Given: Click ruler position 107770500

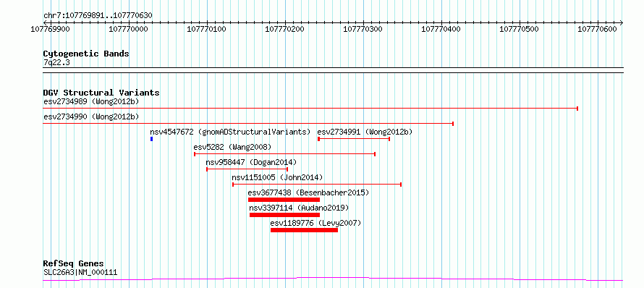Looking at the screenshot, I should 519,29.
